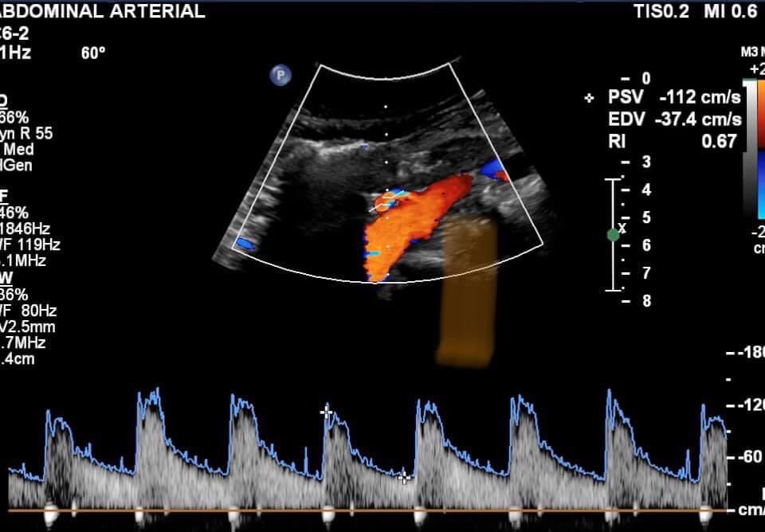765x532 pixels.
Task: Click the caliper symbol beside the PSV label
Action: click(589, 98)
